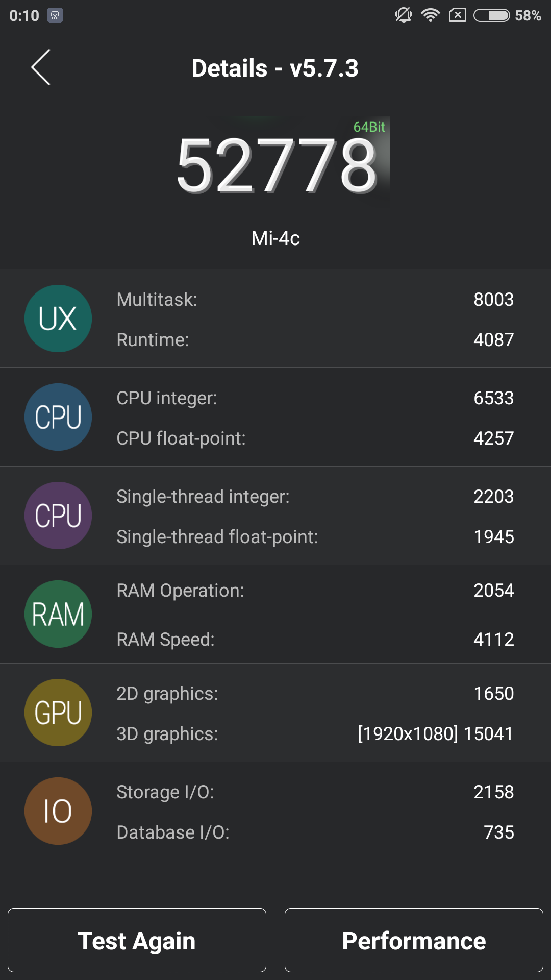Tap the battery indicator icon

point(491,15)
